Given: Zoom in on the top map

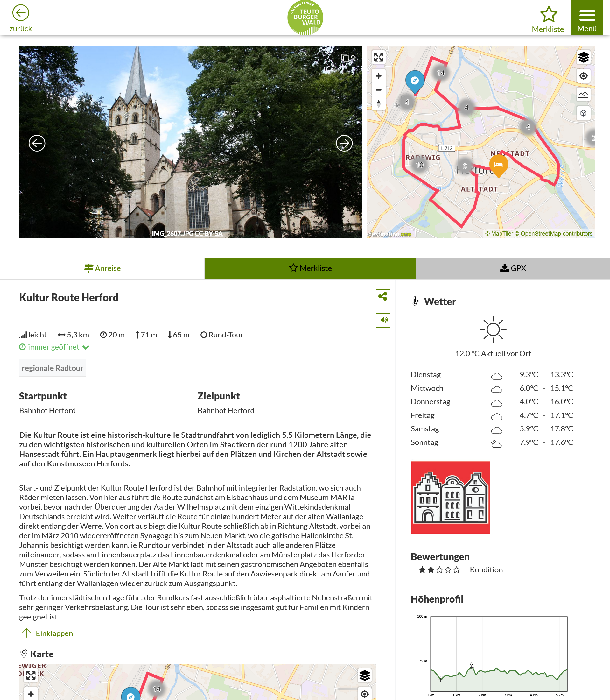Looking at the screenshot, I should (379, 76).
